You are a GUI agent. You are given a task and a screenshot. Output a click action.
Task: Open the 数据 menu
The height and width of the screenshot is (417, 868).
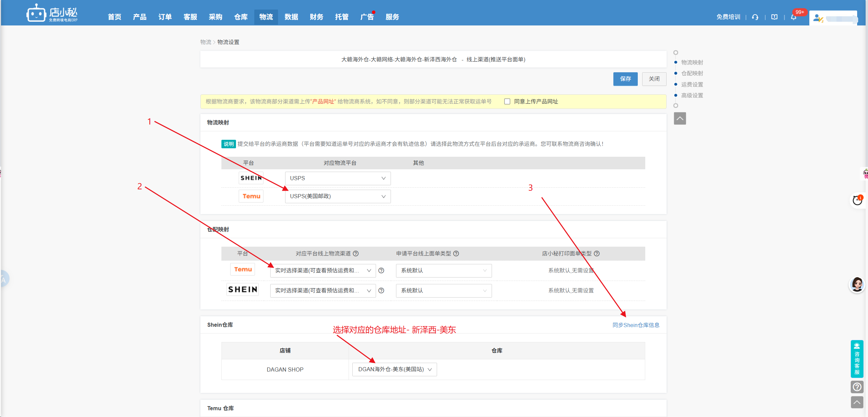pos(291,17)
